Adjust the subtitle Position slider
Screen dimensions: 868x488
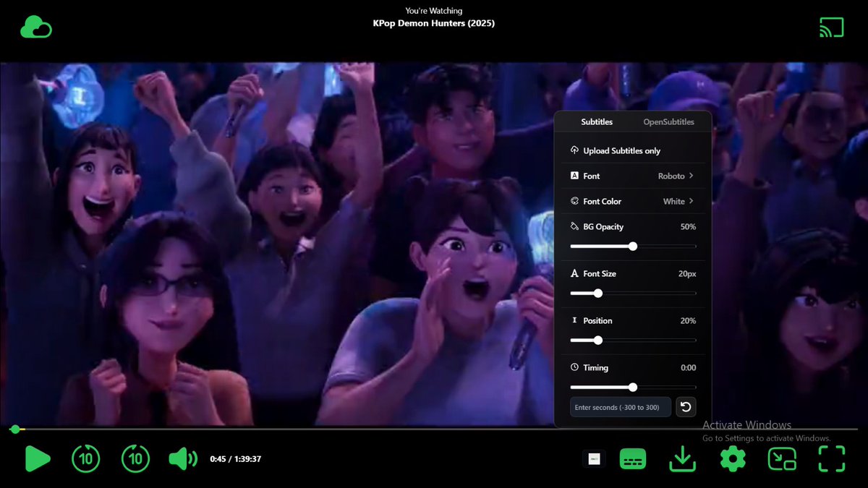[x=633, y=341]
